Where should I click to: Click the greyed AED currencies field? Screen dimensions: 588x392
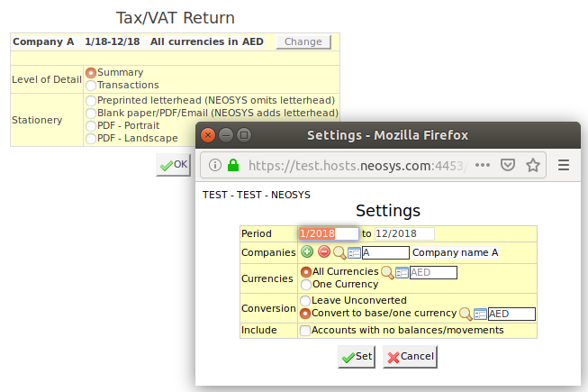pos(433,273)
